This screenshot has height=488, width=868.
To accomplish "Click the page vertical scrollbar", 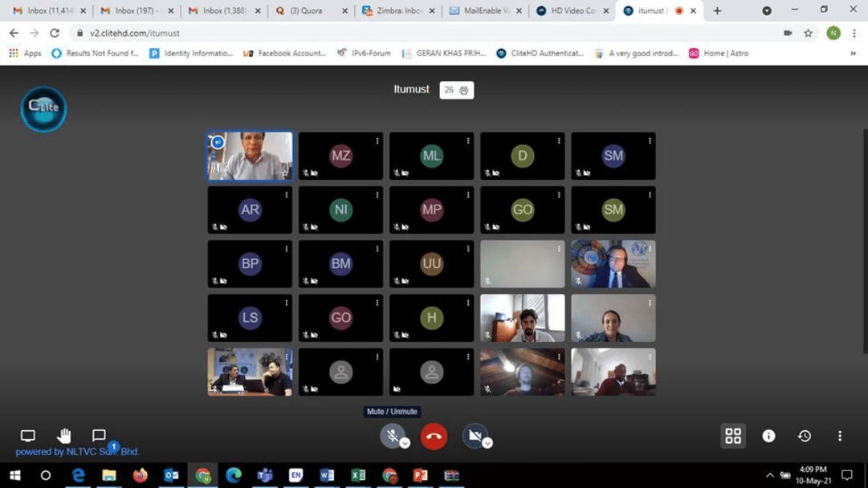I will 865,242.
